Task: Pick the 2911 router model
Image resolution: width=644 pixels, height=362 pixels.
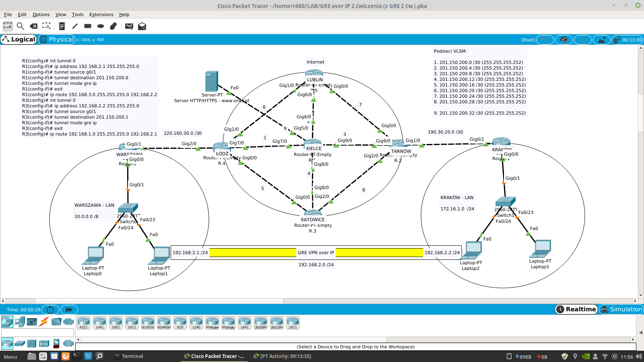Action: (132, 323)
